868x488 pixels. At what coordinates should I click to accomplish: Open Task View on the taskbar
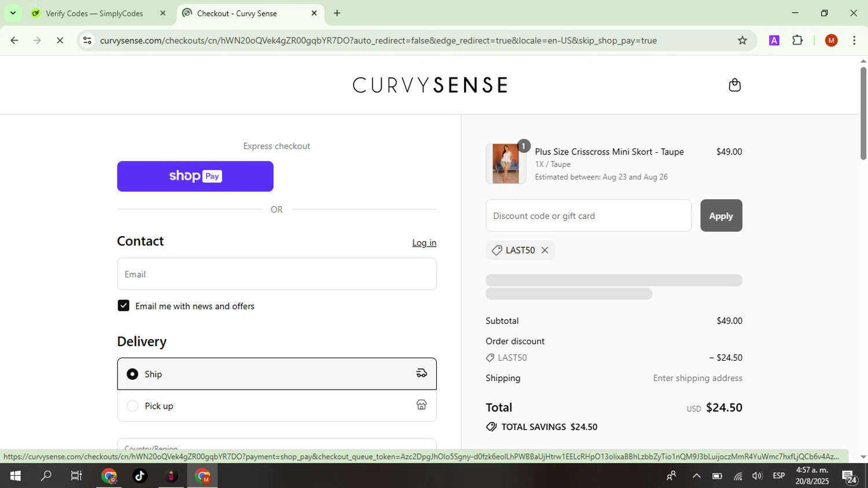click(x=76, y=476)
